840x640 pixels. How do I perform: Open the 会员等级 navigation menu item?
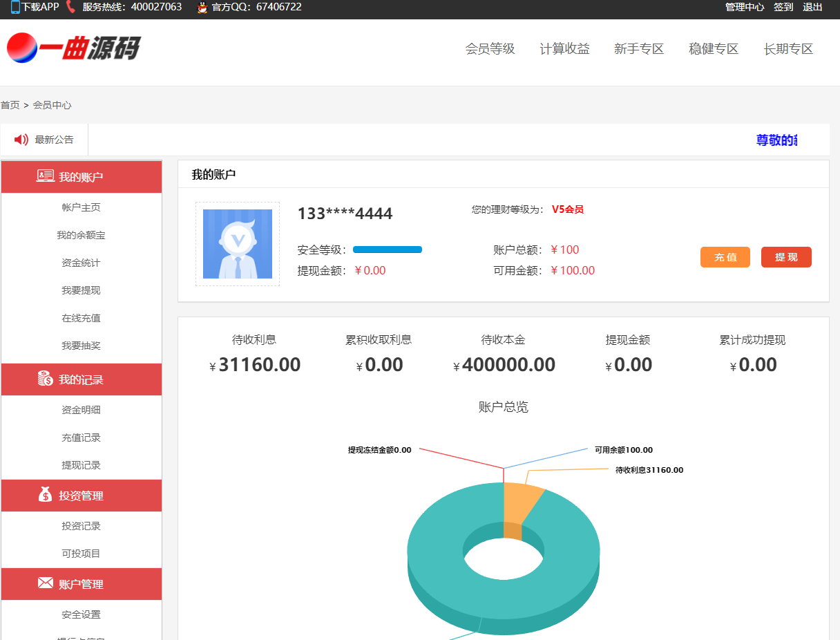click(x=490, y=49)
